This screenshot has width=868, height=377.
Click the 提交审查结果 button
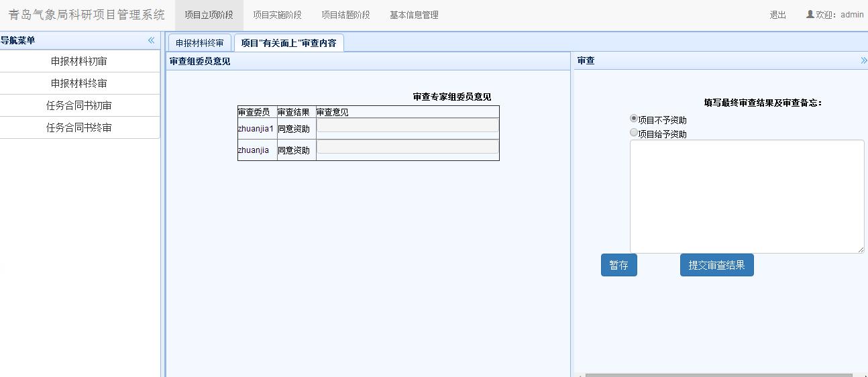[x=716, y=265]
